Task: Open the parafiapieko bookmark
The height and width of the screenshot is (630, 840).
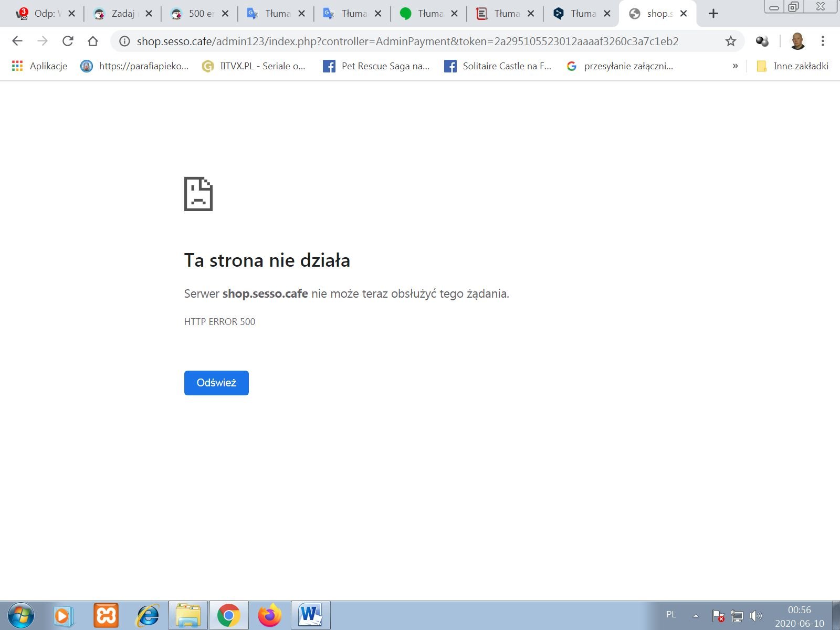Action: 134,66
